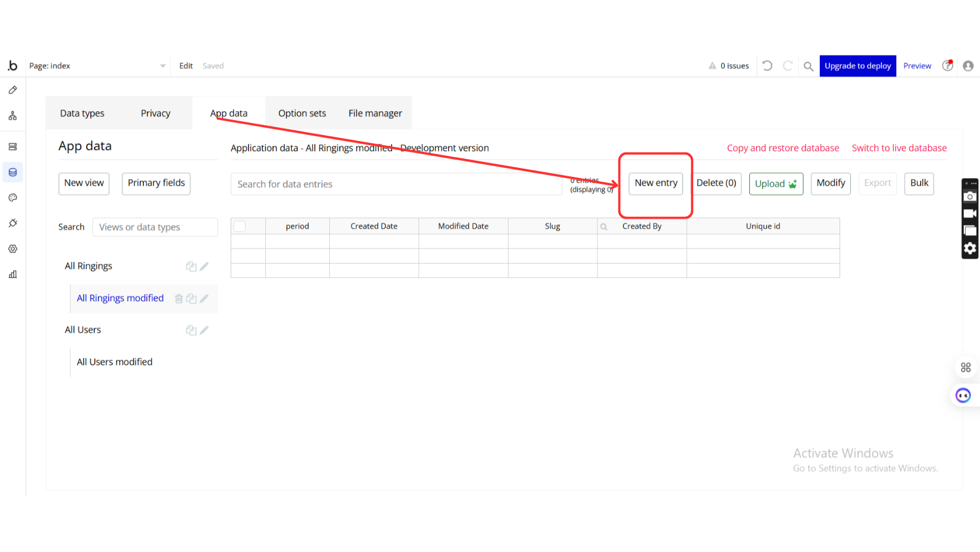The width and height of the screenshot is (980, 552).
Task: Click the video record icon on floating toolbar
Action: point(970,213)
